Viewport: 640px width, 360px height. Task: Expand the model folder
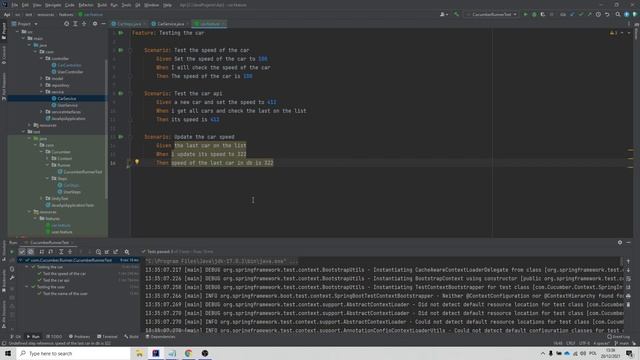42,78
